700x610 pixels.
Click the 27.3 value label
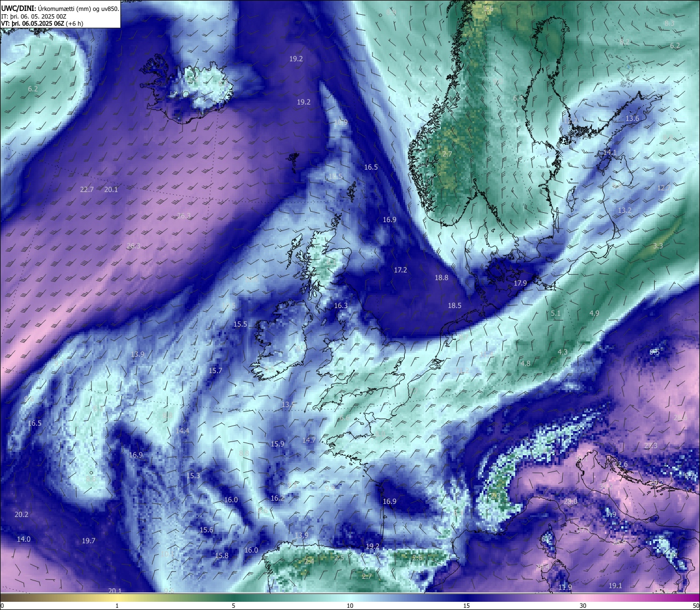coord(651,446)
